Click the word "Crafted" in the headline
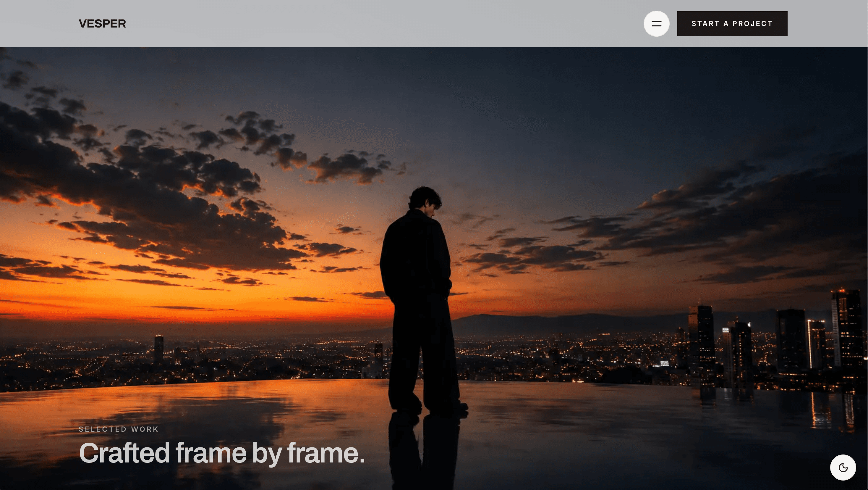Image resolution: width=868 pixels, height=490 pixels. (x=124, y=453)
